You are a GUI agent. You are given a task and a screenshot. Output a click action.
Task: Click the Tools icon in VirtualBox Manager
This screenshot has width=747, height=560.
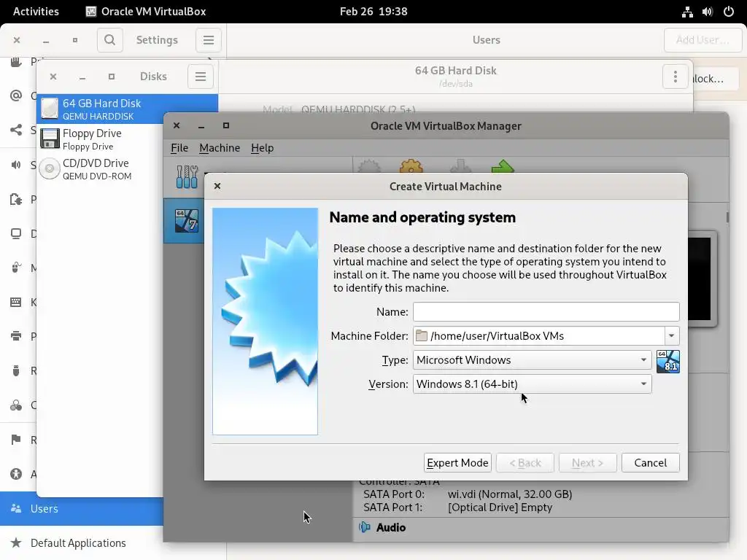(187, 176)
